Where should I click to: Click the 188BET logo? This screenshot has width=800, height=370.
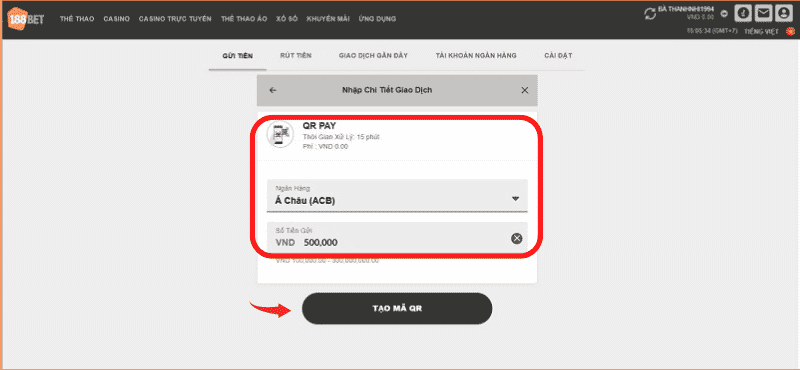pyautogui.click(x=26, y=19)
